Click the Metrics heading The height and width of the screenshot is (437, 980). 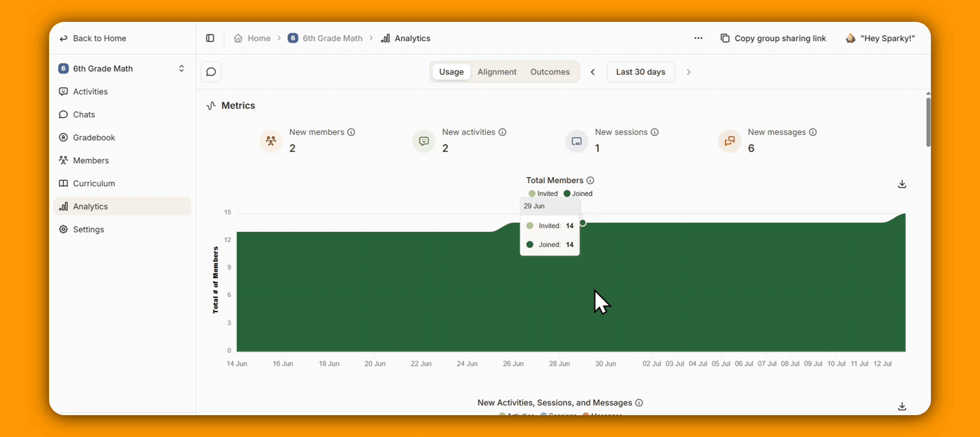(x=238, y=106)
